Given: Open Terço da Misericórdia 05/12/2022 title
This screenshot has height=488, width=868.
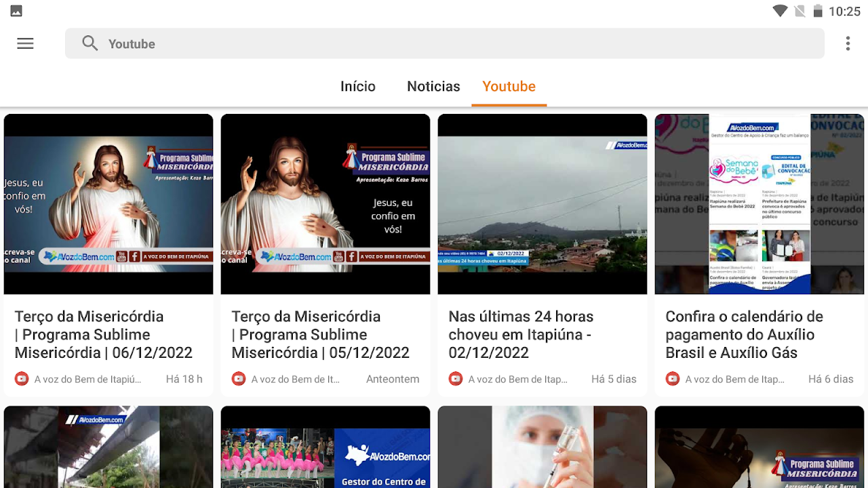Looking at the screenshot, I should (320, 334).
